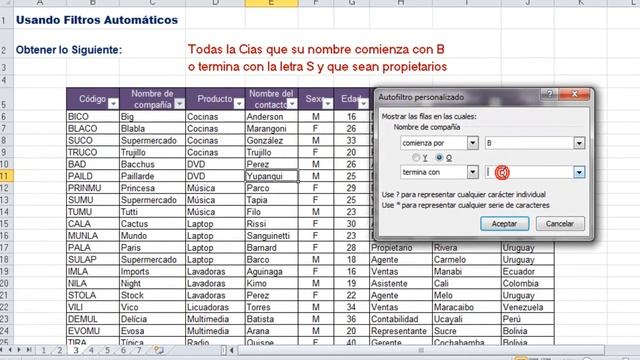Go to first sheet navigation arrow
The image size is (640, 360).
[x=2, y=350]
